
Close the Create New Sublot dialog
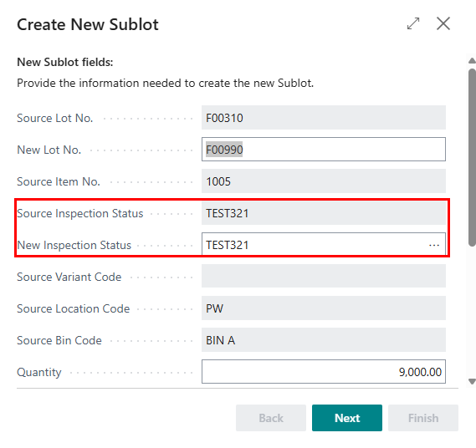pos(443,23)
